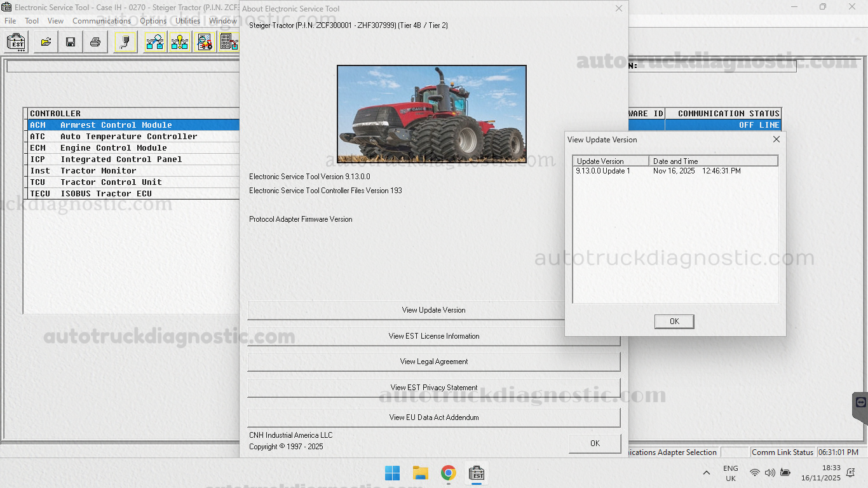Image resolution: width=868 pixels, height=488 pixels.
Task: Expand the system tray hidden icons chevron
Action: [x=706, y=473]
